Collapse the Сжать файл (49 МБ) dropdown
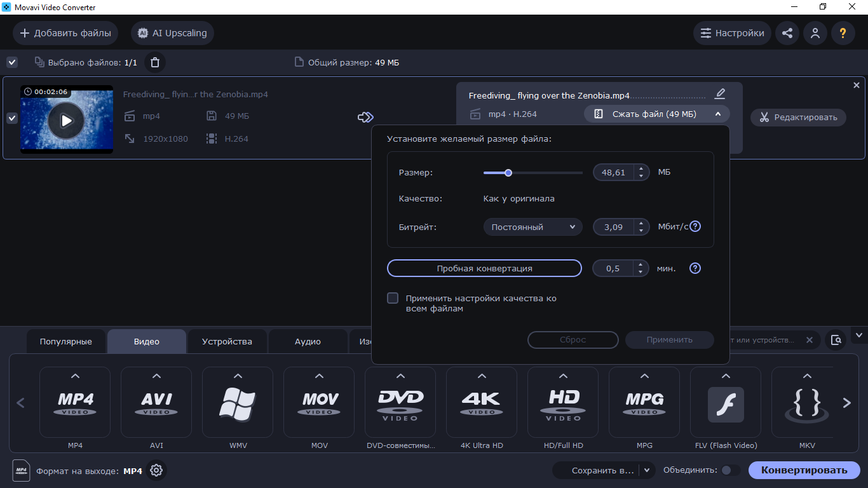This screenshot has height=488, width=868. click(656, 114)
